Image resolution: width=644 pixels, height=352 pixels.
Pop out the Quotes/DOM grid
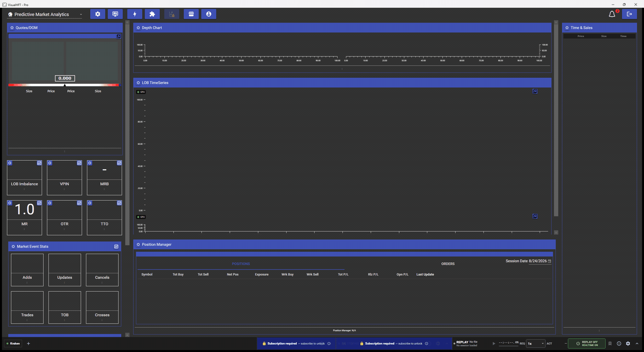119,36
